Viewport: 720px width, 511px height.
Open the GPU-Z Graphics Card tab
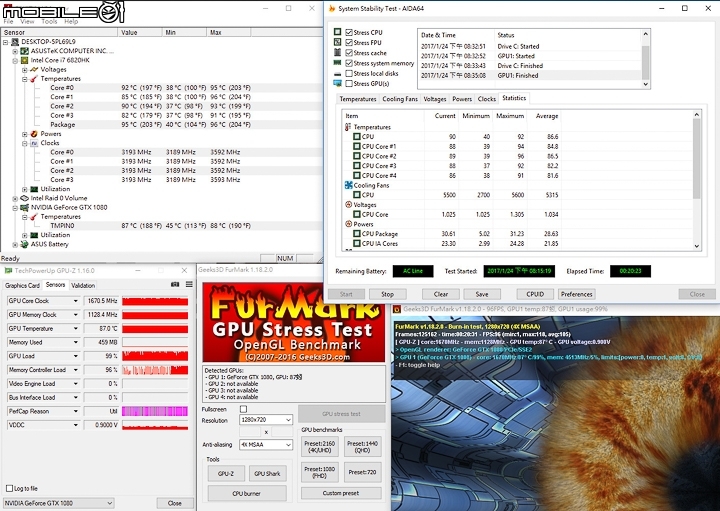click(x=22, y=285)
